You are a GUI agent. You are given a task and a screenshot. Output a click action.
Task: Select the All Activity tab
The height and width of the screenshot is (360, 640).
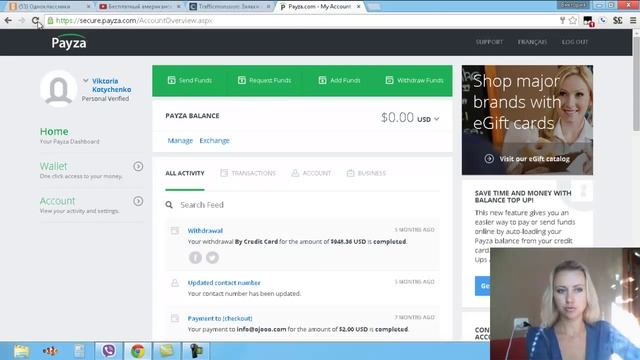pos(184,173)
